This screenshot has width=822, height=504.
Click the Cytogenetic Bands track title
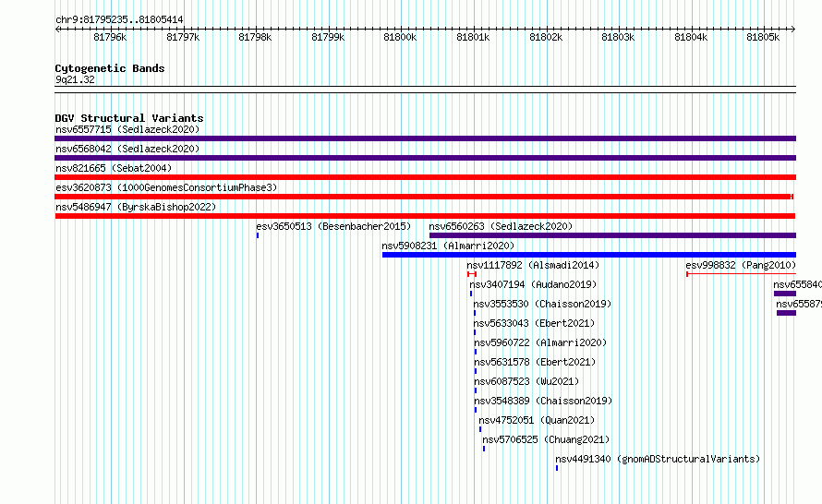[x=110, y=68]
